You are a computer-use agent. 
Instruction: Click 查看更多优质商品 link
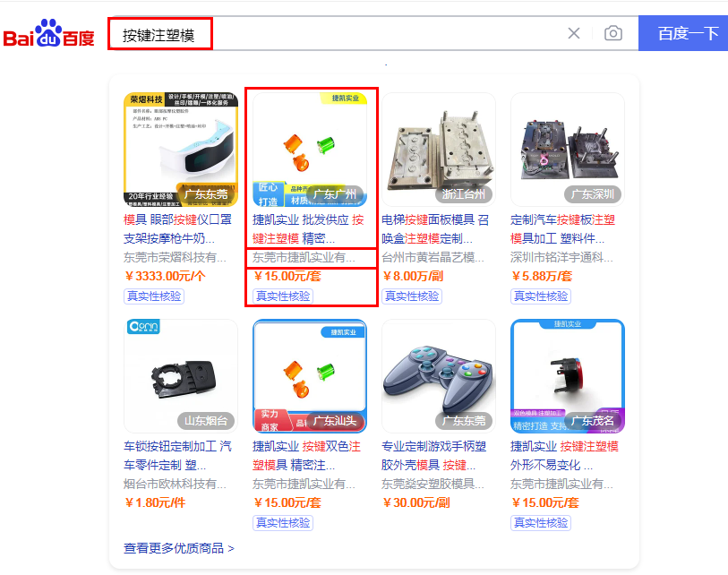179,548
